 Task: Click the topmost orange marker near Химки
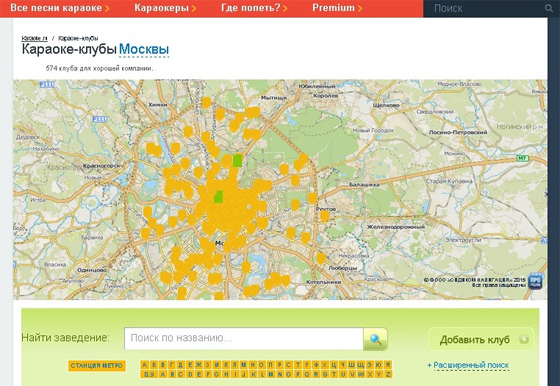206,103
